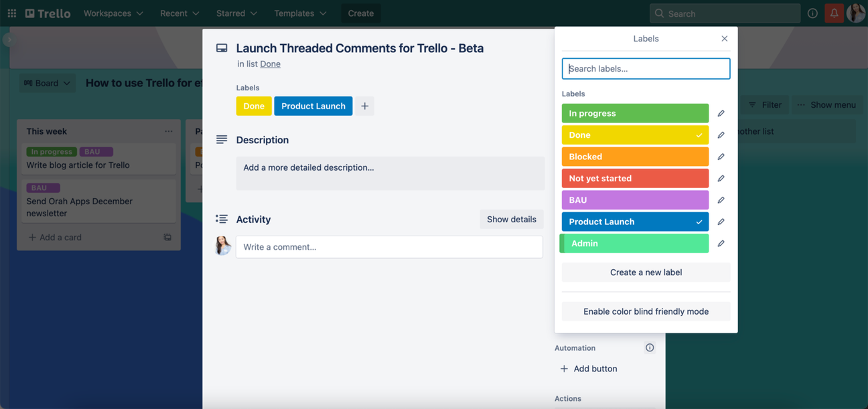
Task: Edit the Done label pencil
Action: [721, 135]
